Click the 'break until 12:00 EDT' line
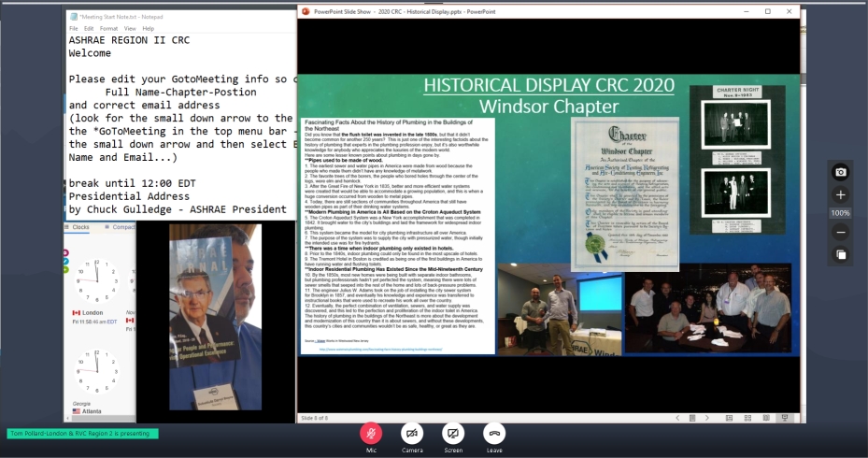Screen dimensions: 868x458 133,183
